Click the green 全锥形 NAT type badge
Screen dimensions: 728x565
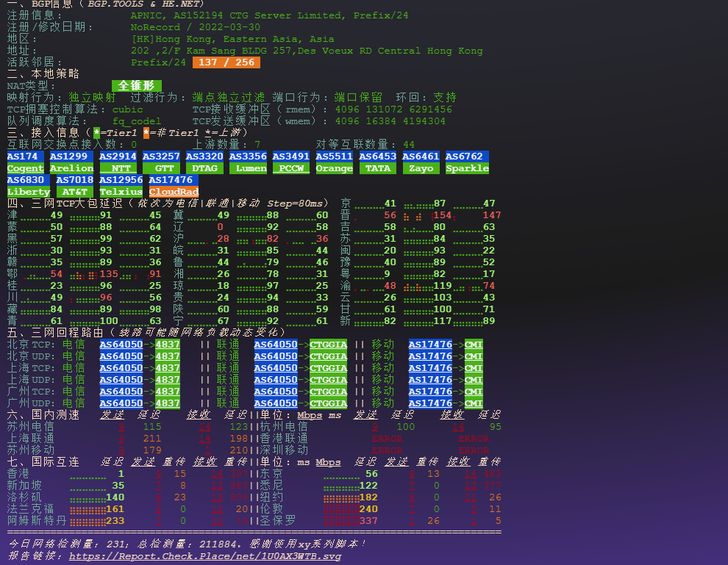pyautogui.click(x=136, y=85)
